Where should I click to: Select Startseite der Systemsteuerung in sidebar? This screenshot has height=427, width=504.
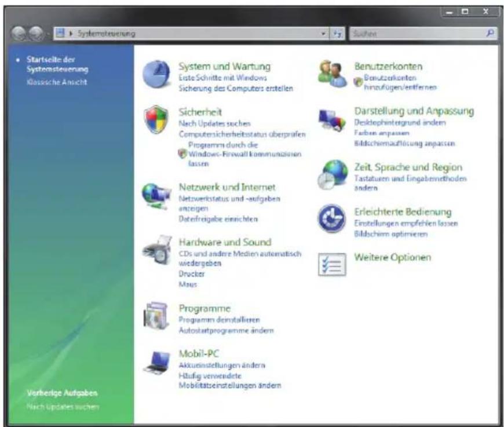(x=57, y=64)
